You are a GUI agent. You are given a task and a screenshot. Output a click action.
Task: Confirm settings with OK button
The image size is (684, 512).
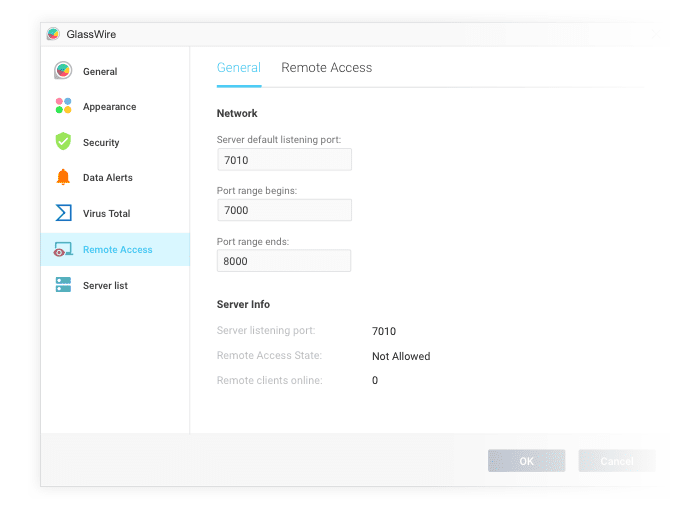click(x=527, y=461)
